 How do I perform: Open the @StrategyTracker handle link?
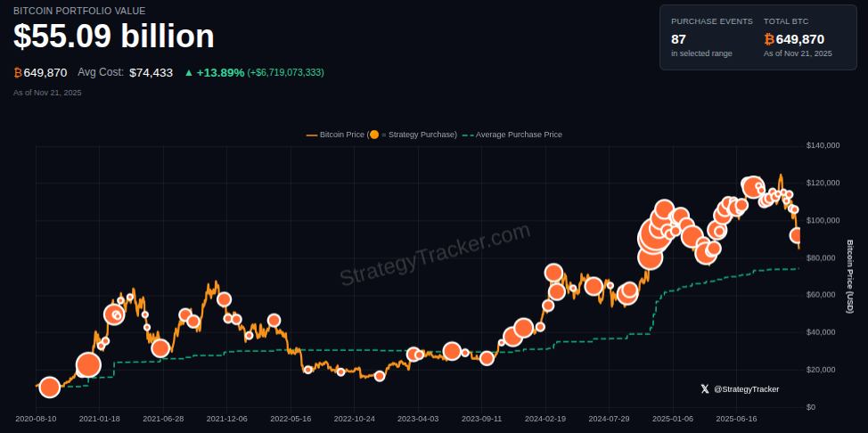[746, 389]
